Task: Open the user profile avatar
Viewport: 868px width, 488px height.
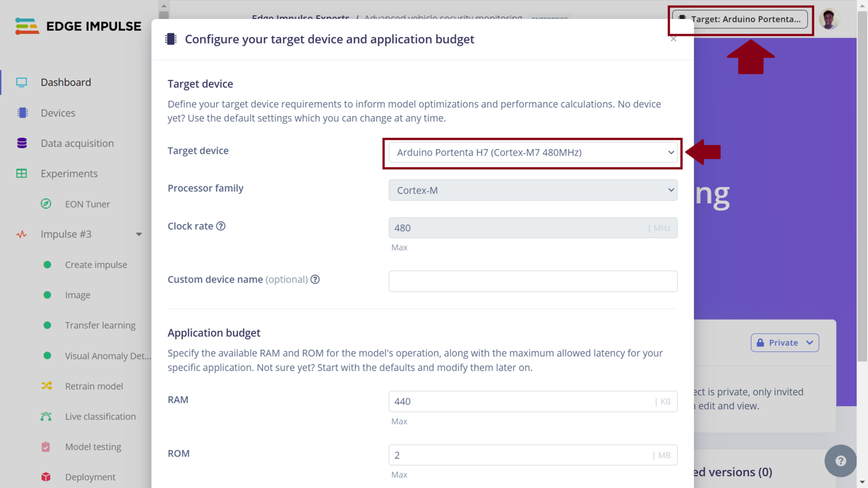Action: 828,19
